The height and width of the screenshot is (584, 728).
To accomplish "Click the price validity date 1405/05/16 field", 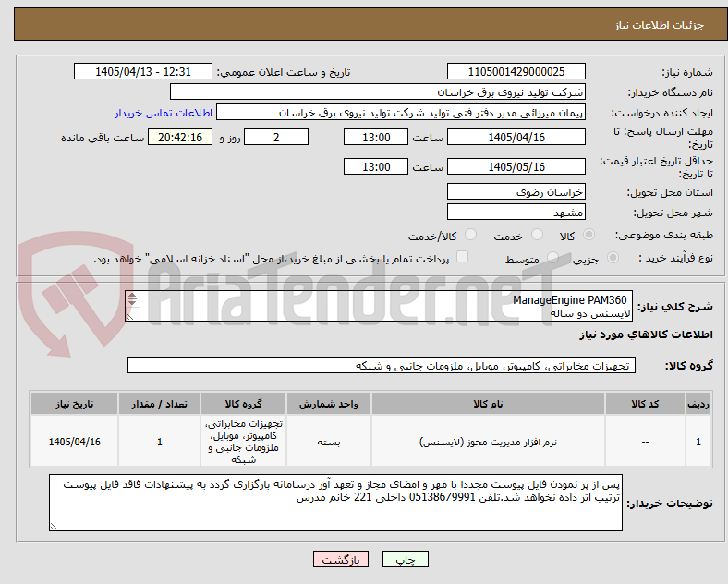I will click(516, 166).
